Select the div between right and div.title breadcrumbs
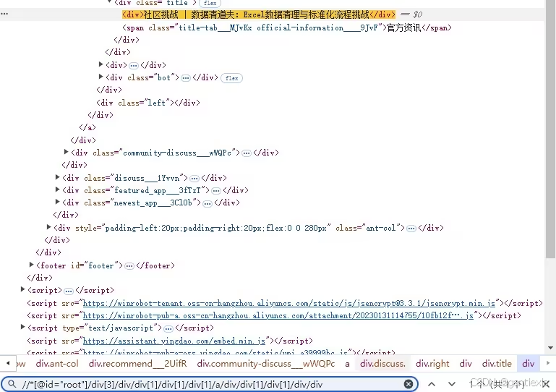Viewport: 556px width, 392px height. pos(465,364)
